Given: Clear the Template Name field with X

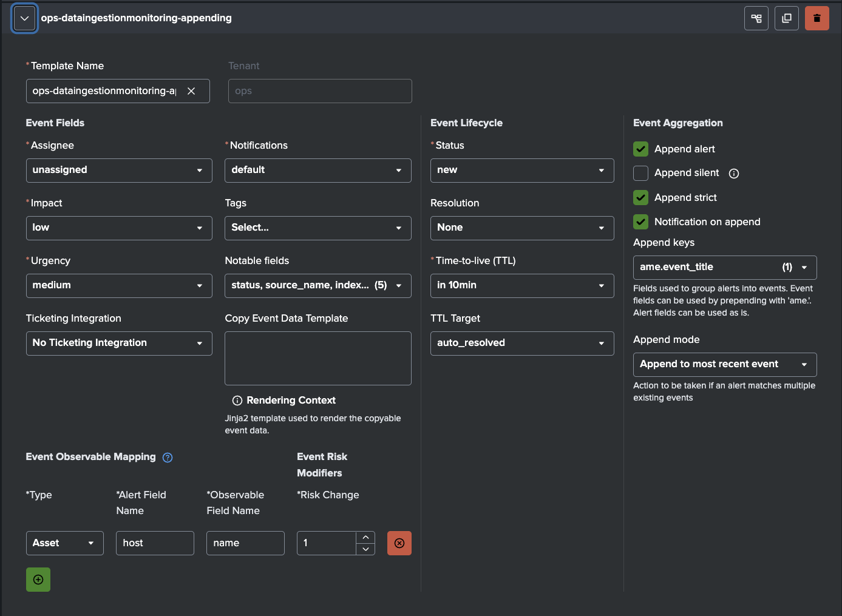Looking at the screenshot, I should tap(191, 91).
